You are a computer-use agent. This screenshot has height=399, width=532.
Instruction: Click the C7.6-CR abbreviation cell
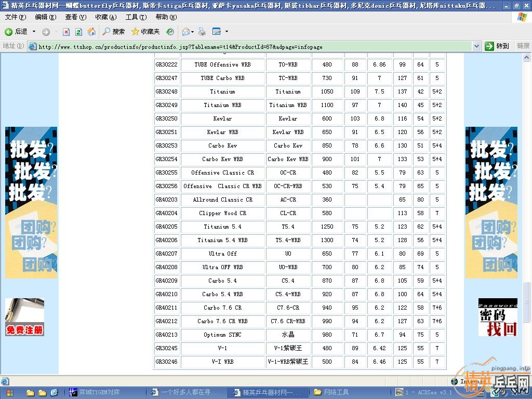pos(288,308)
